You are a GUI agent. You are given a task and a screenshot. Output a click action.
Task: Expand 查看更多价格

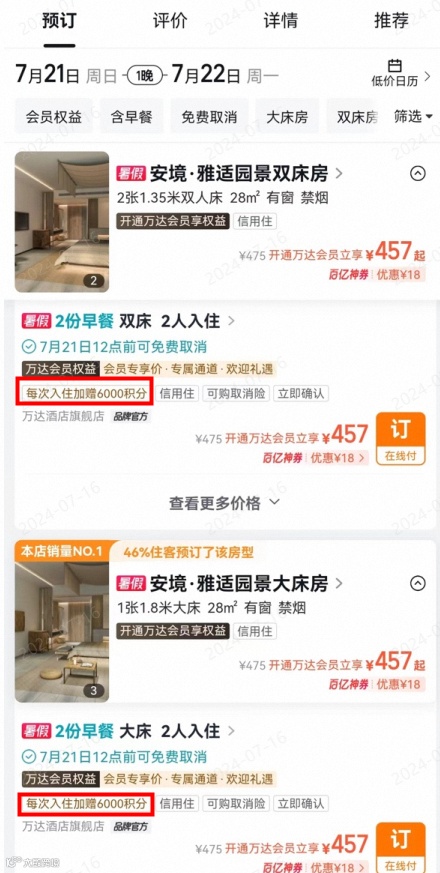(225, 503)
